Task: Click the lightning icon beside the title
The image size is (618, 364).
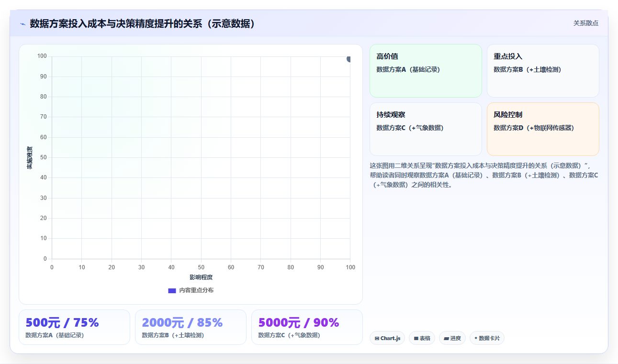Action: click(22, 24)
